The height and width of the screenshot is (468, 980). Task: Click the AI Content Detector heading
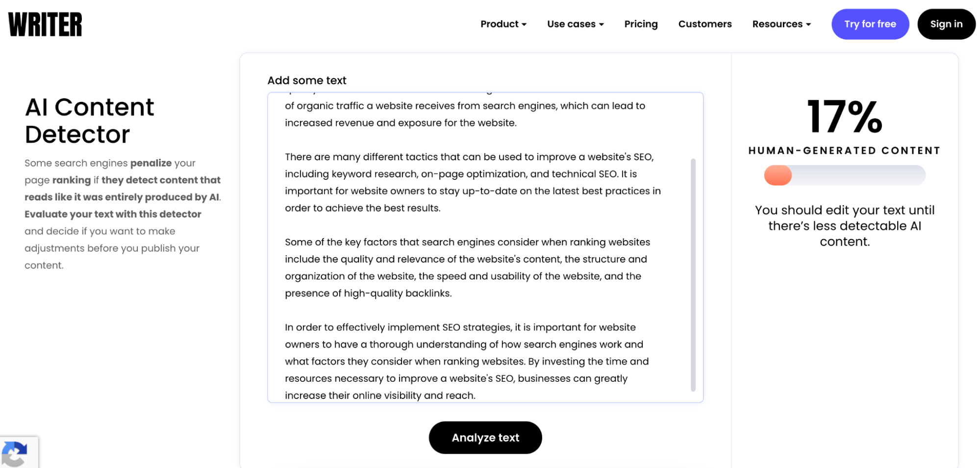click(x=89, y=121)
